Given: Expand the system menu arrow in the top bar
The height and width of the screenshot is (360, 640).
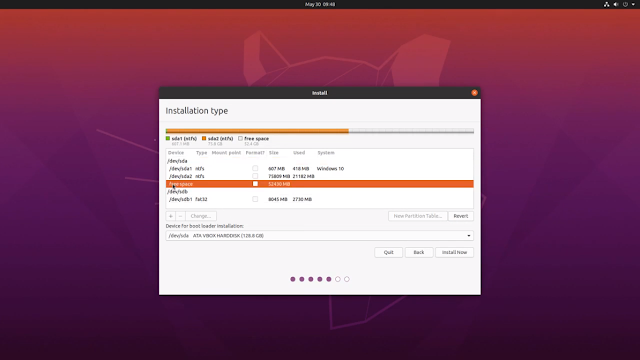Looking at the screenshot, I should (x=633, y=4).
